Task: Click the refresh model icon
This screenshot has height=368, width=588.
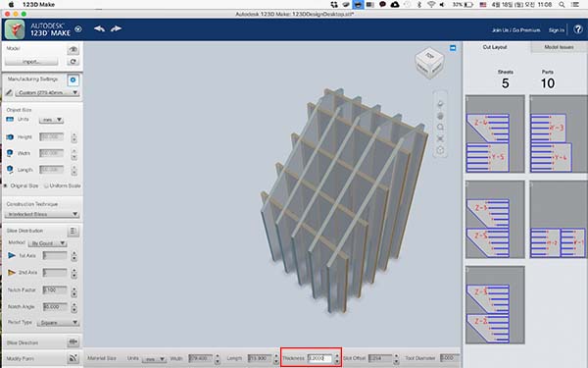Action: tap(73, 61)
